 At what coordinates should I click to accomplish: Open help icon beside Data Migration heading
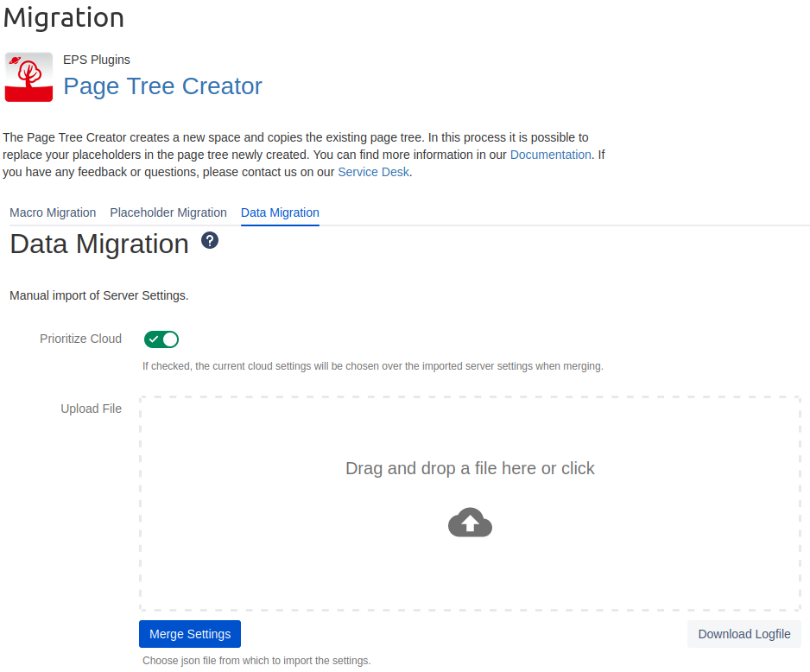click(x=210, y=240)
